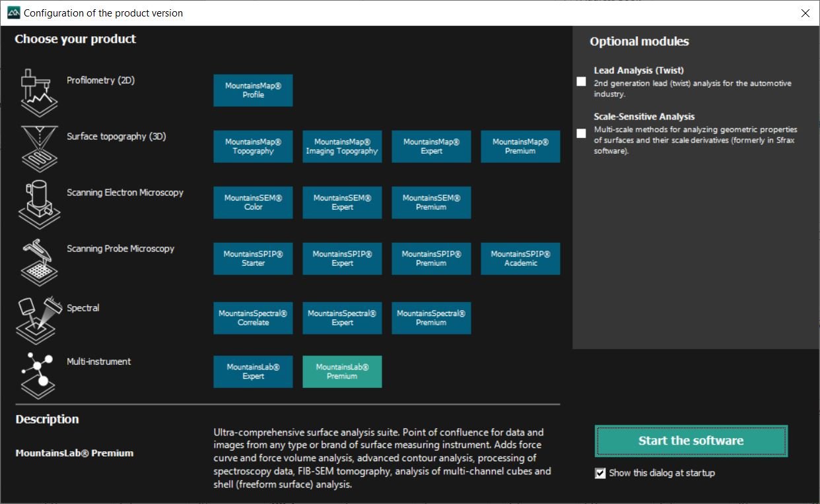Select MountainsMap Profile product

pos(253,90)
